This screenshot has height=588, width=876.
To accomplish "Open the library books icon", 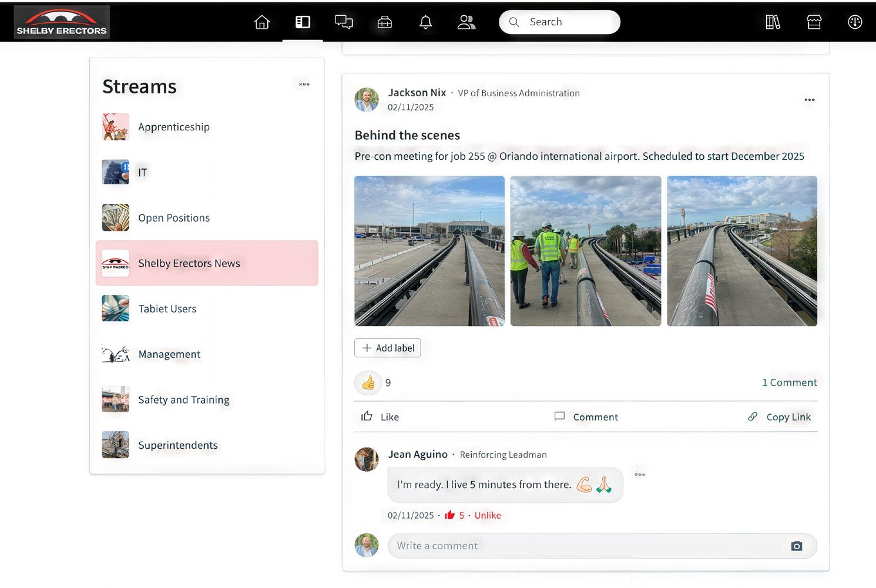I will (773, 22).
